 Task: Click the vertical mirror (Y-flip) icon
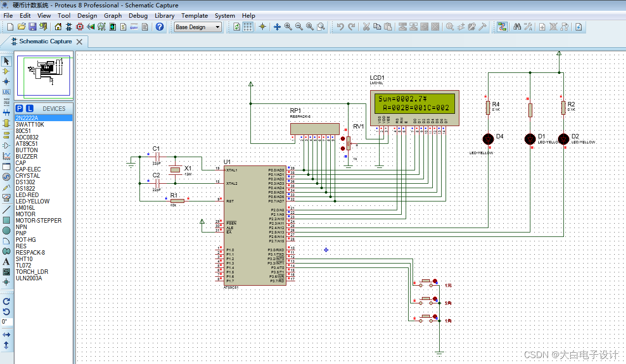[x=6, y=345]
